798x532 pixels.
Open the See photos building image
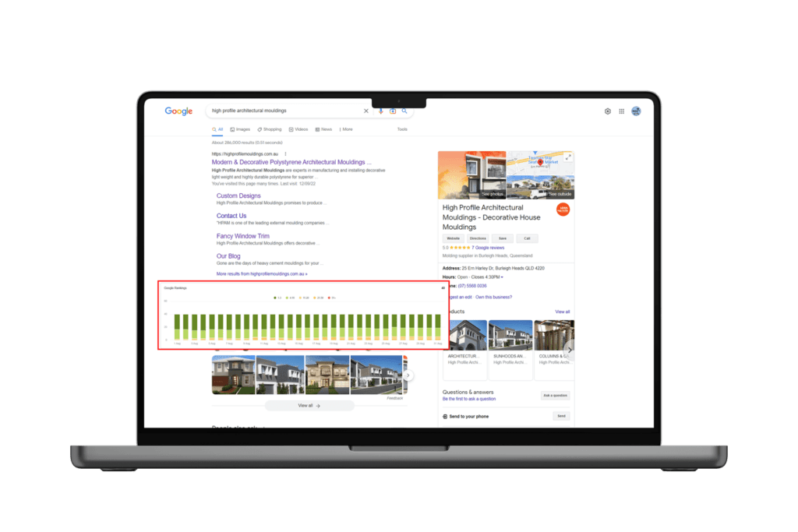pyautogui.click(x=471, y=175)
